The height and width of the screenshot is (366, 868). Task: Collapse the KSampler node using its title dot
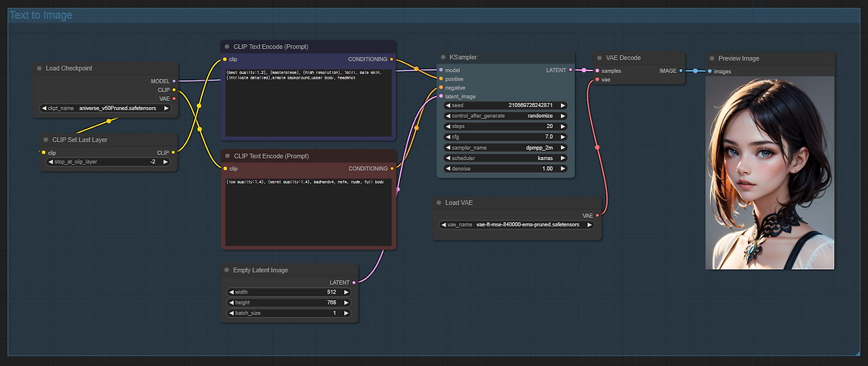(x=443, y=58)
